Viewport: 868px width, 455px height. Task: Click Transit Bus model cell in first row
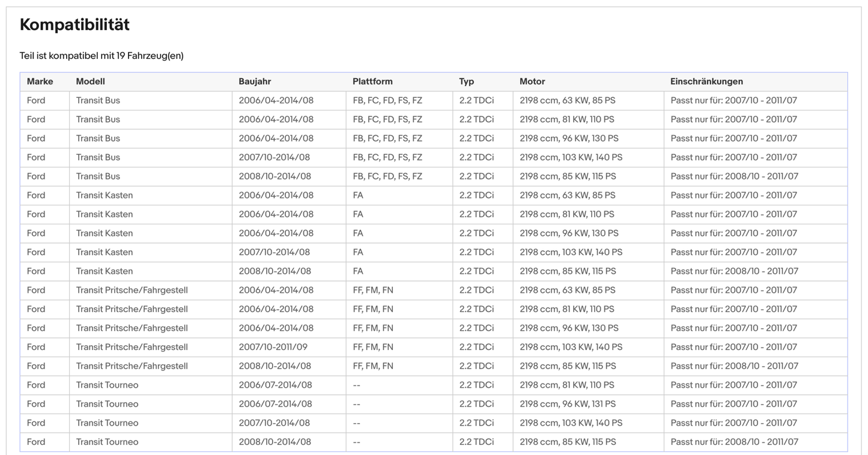pyautogui.click(x=98, y=100)
